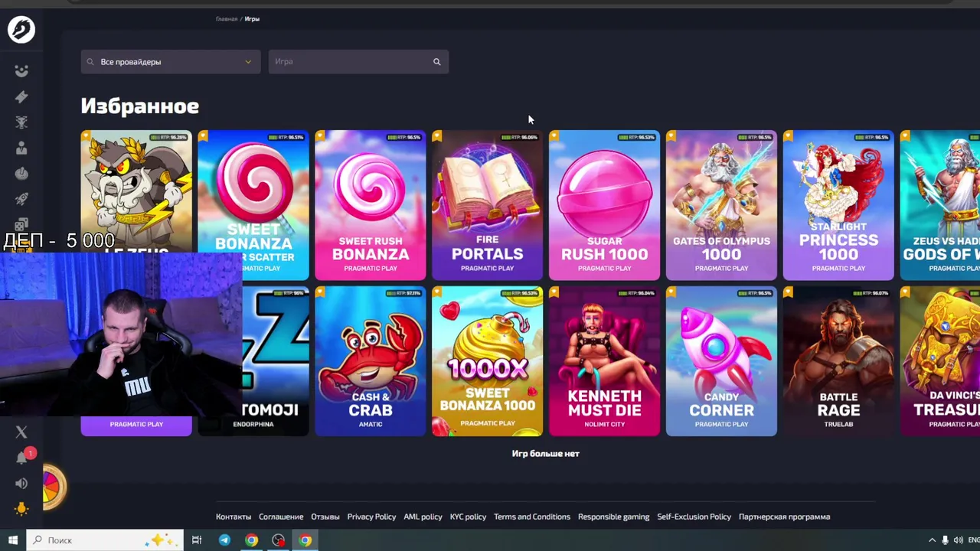Launch Kenneth Must Die game
980x551 pixels.
click(605, 361)
